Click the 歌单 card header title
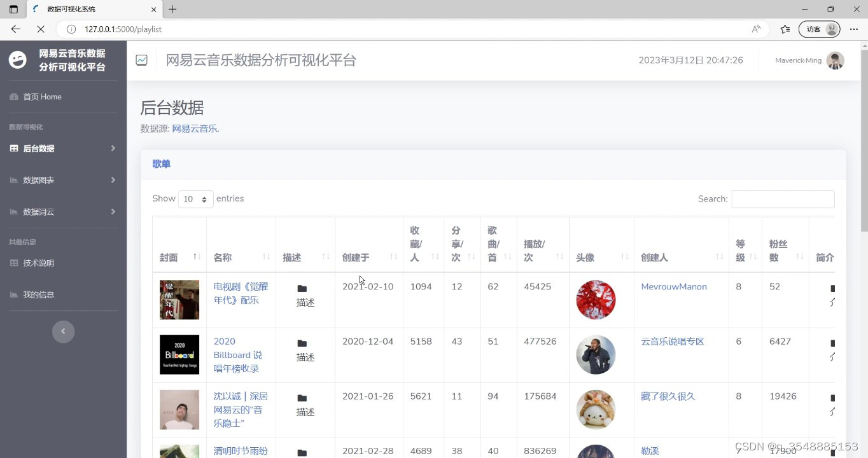Image resolution: width=868 pixels, height=458 pixels. point(162,164)
